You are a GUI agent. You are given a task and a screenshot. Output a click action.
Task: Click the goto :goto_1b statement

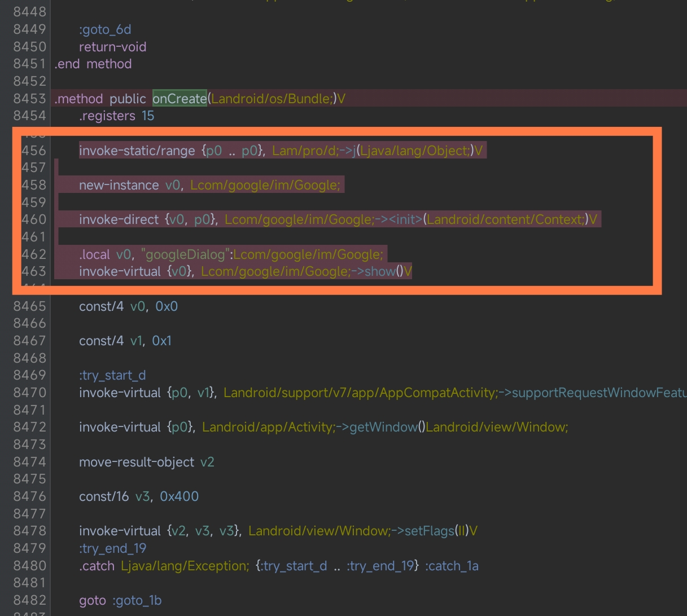pos(120,600)
